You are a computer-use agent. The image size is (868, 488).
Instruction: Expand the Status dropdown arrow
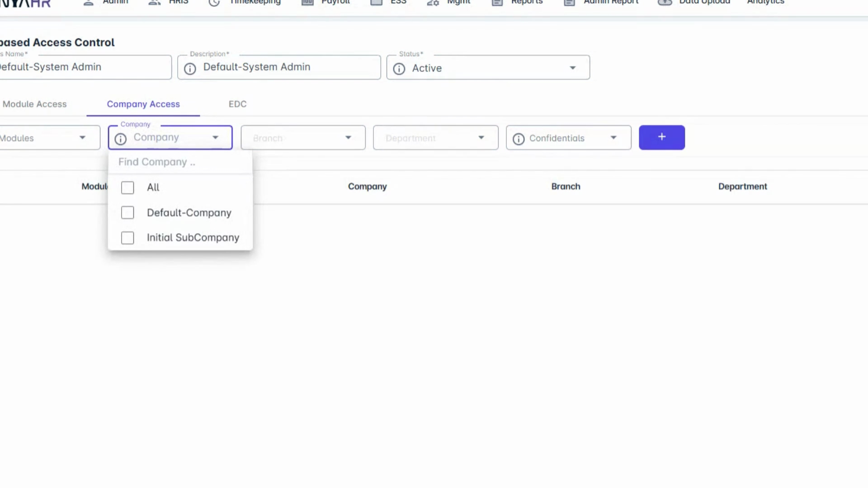pos(572,68)
